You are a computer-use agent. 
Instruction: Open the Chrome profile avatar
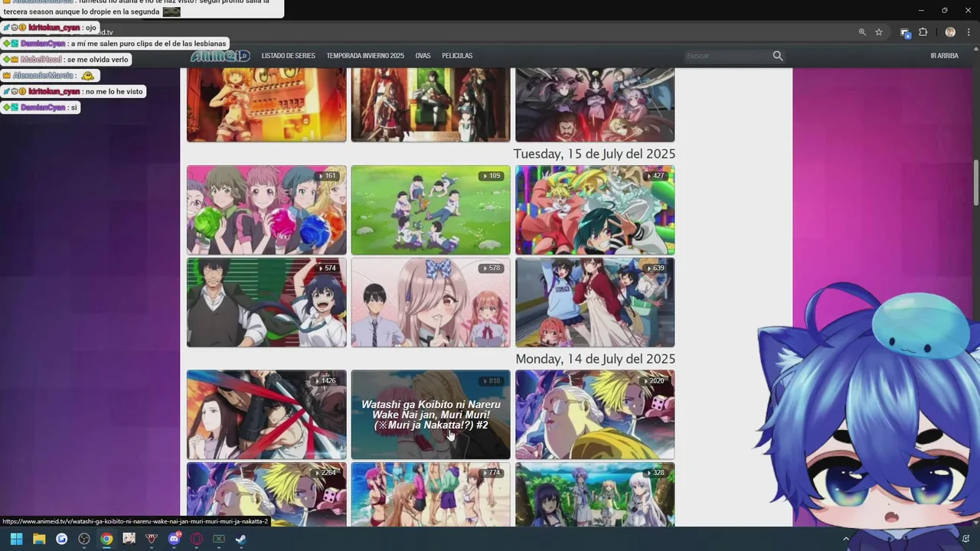click(x=950, y=32)
